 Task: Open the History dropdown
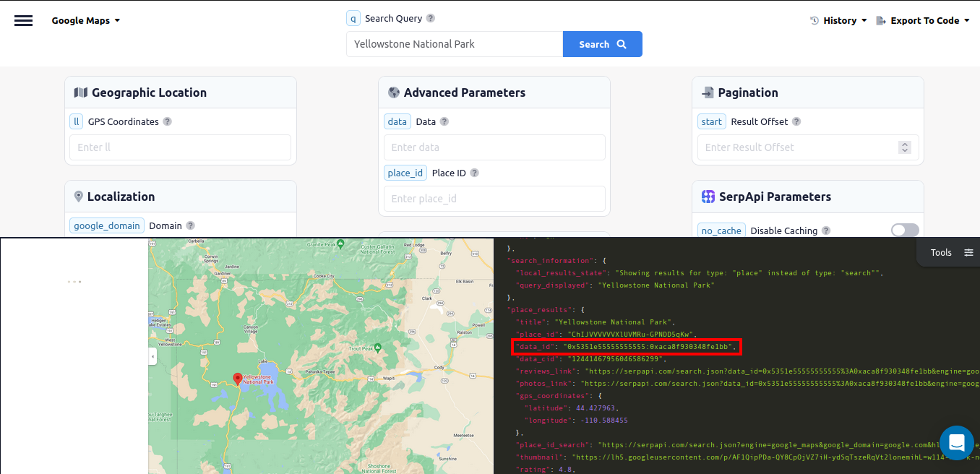point(839,20)
